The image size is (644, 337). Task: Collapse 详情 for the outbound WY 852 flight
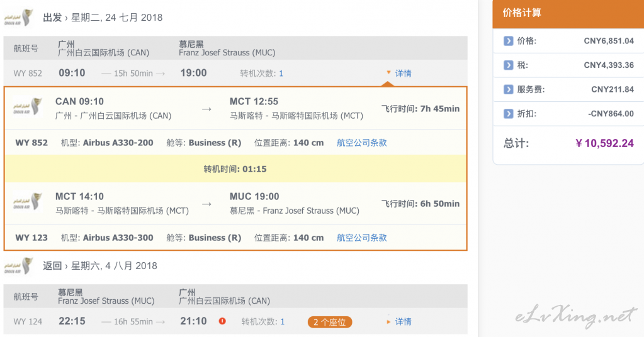click(399, 73)
